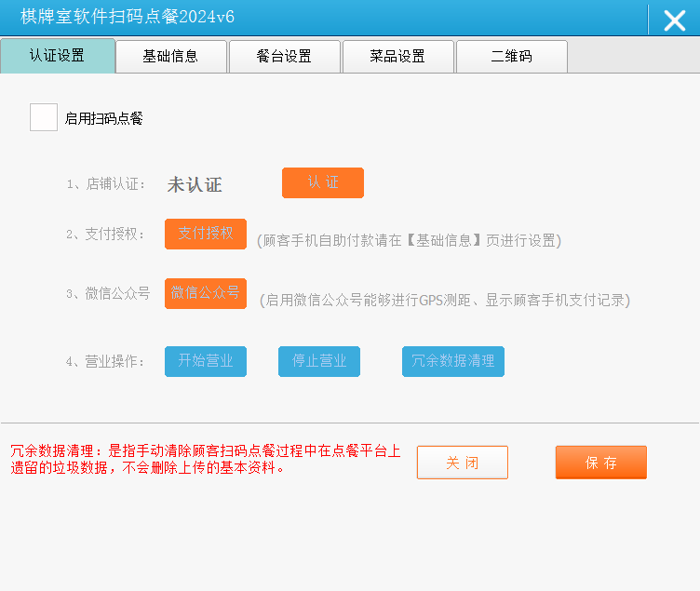Go to the 餐台设置 tab
This screenshot has height=591, width=700.
coord(284,57)
